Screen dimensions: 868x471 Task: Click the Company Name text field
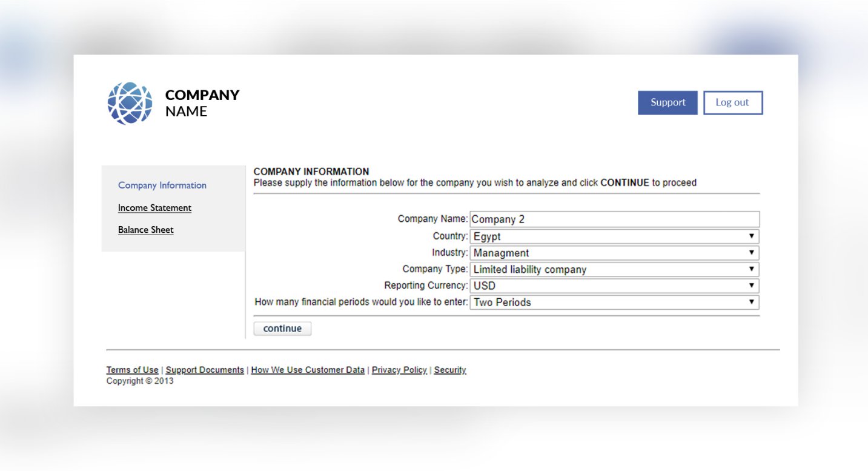pyautogui.click(x=614, y=219)
